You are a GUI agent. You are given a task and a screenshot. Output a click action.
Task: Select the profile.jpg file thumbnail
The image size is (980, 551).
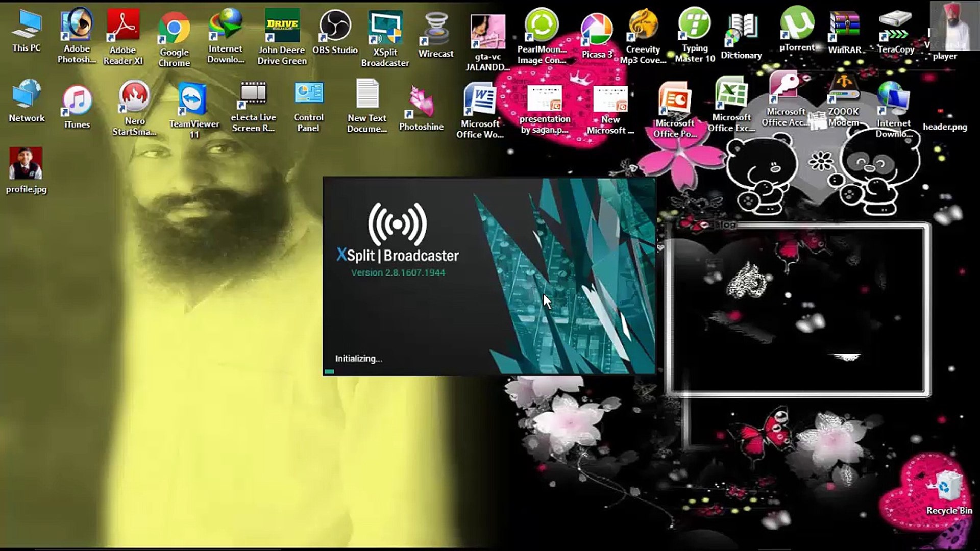click(26, 171)
